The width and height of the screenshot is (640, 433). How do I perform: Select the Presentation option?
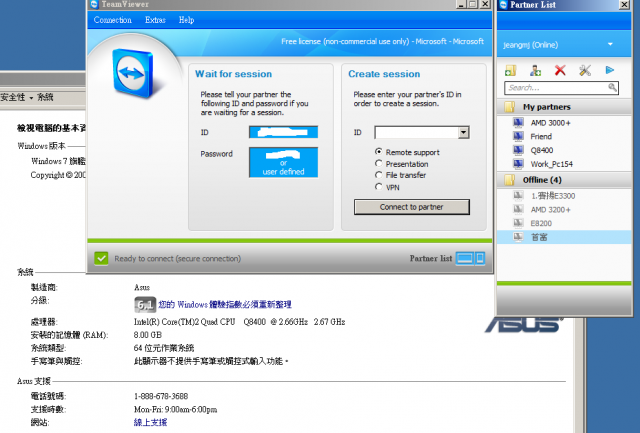(x=379, y=164)
